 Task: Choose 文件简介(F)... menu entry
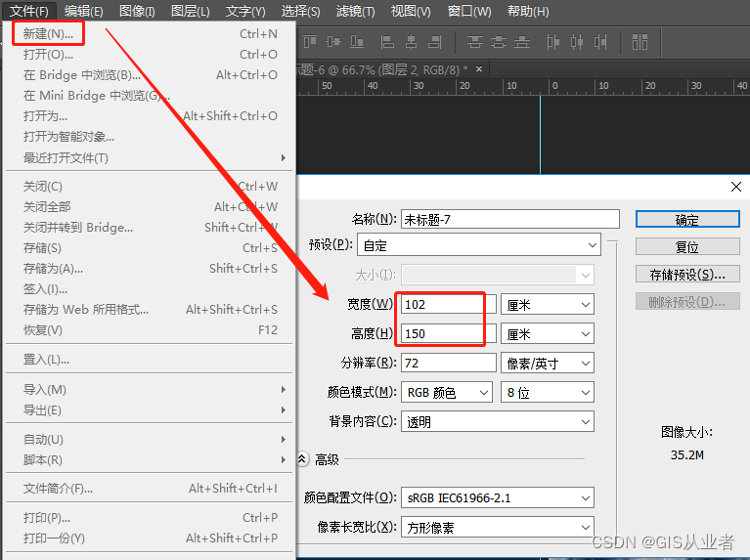pyautogui.click(x=150, y=489)
